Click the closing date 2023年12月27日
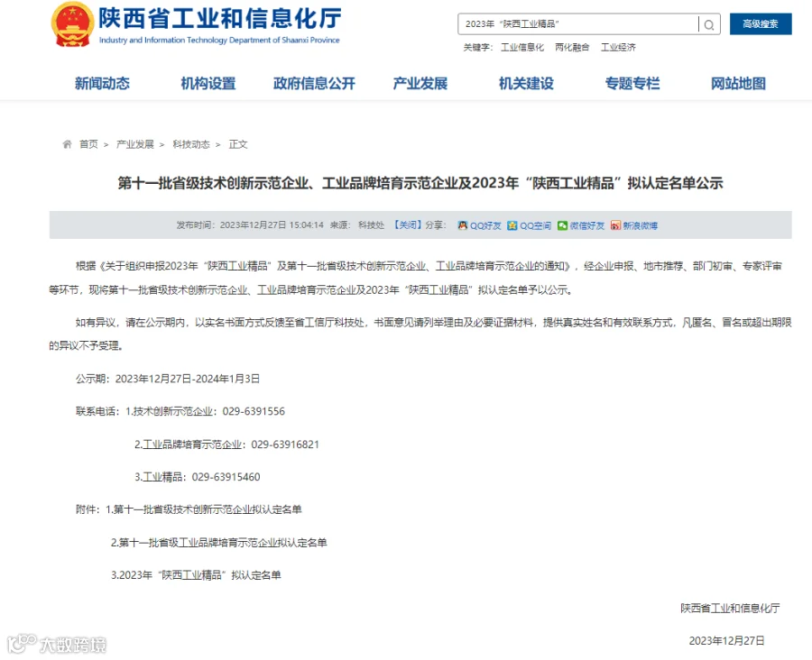 point(726,641)
